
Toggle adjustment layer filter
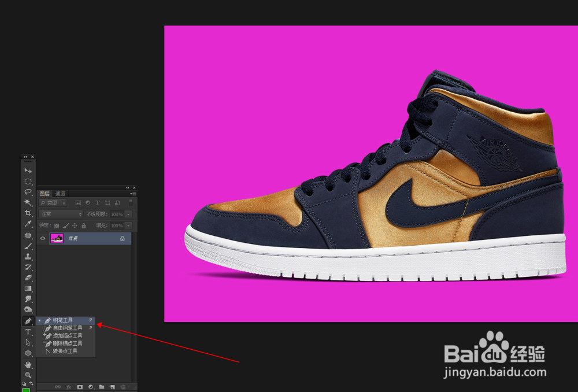(88, 202)
